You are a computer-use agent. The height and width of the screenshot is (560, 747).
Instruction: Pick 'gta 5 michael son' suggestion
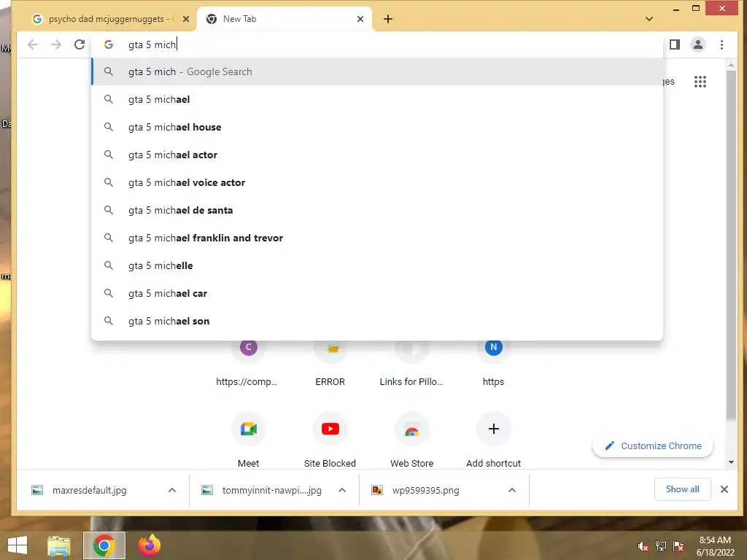click(377, 321)
